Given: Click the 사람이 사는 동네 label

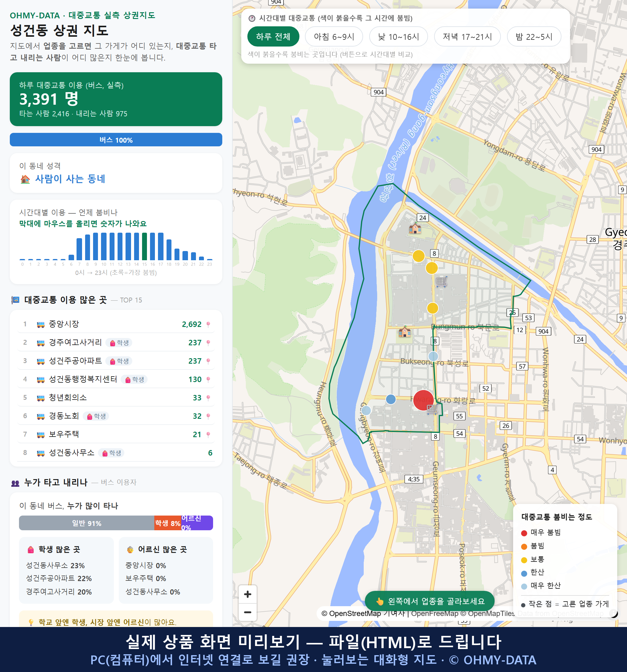Looking at the screenshot, I should (x=70, y=179).
